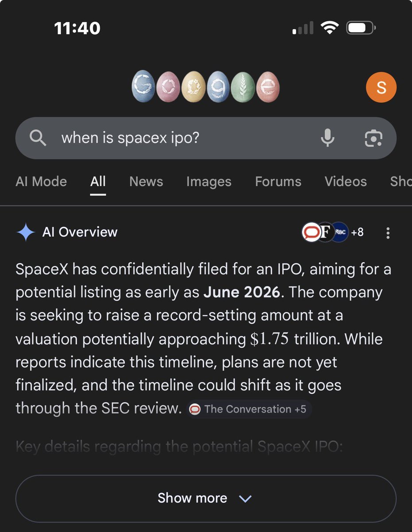Open the orange S account avatar
The image size is (412, 532).
pos(381,87)
